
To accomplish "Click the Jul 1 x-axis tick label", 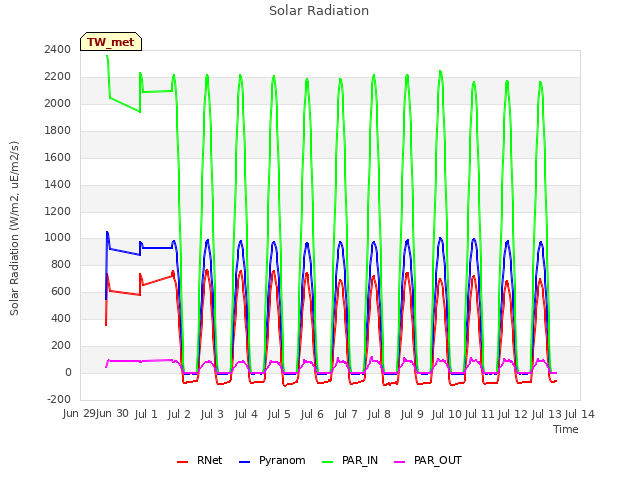I will (146, 414).
